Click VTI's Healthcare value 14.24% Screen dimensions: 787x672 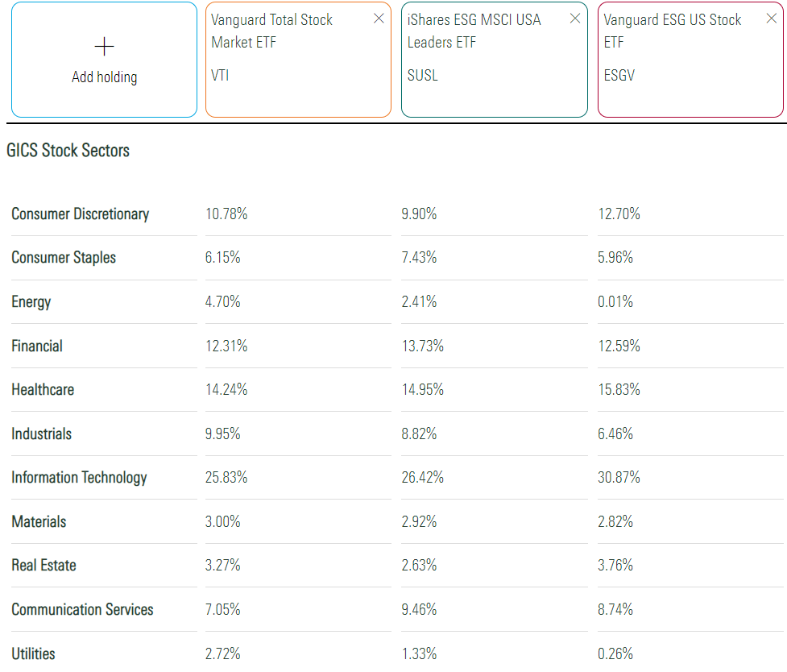click(x=226, y=390)
